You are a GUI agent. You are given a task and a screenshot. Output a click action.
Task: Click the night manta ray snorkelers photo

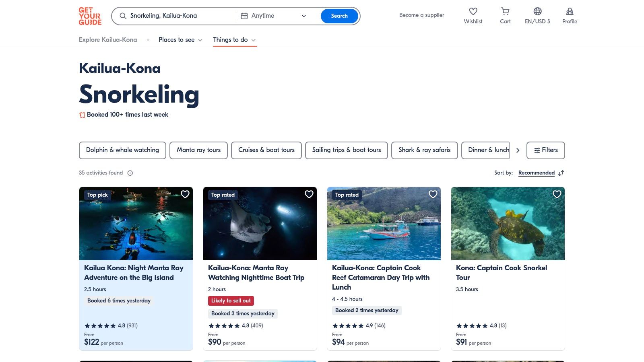(136, 224)
